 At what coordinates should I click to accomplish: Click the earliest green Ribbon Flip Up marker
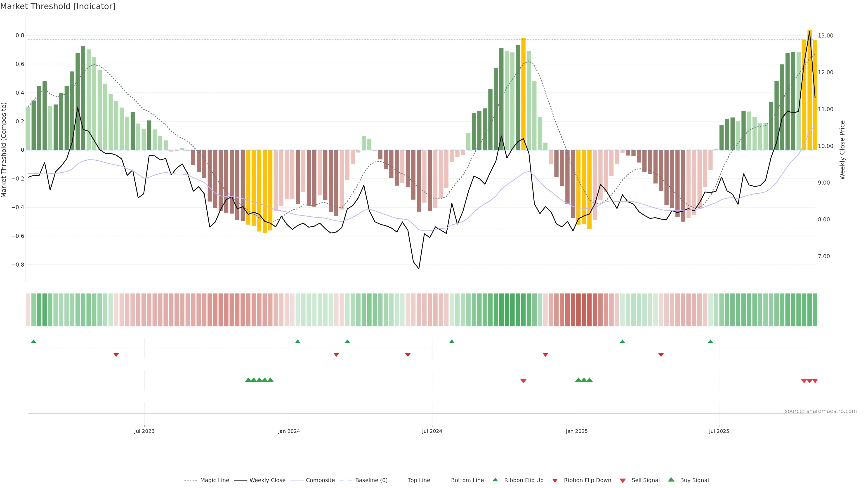coord(33,342)
